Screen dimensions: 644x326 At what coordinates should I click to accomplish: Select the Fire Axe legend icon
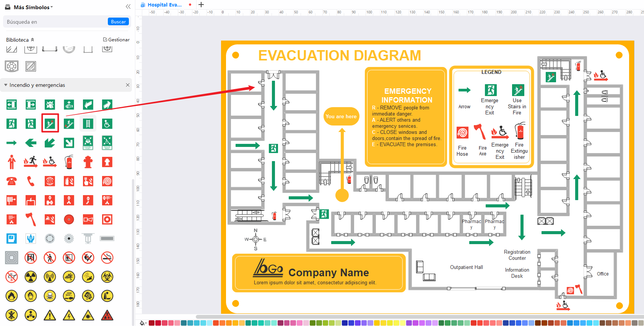pyautogui.click(x=480, y=132)
